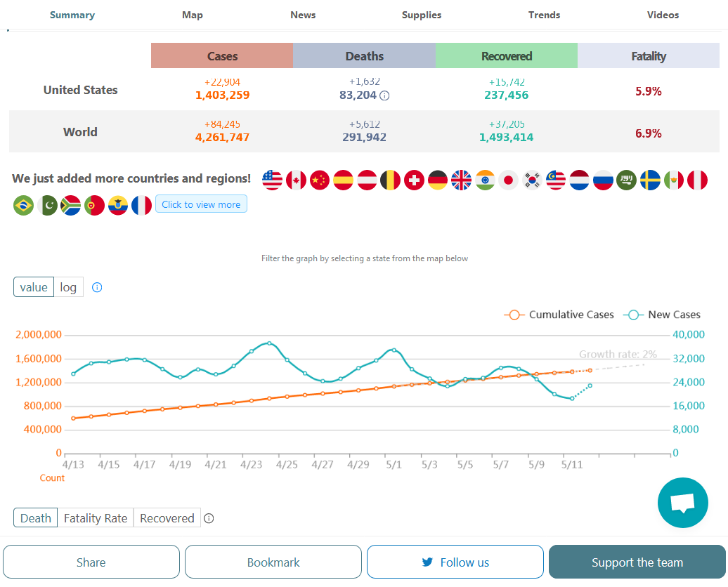Viewport: 728px width, 587px height.
Task: Toggle New Cases series in legend
Action: [662, 315]
